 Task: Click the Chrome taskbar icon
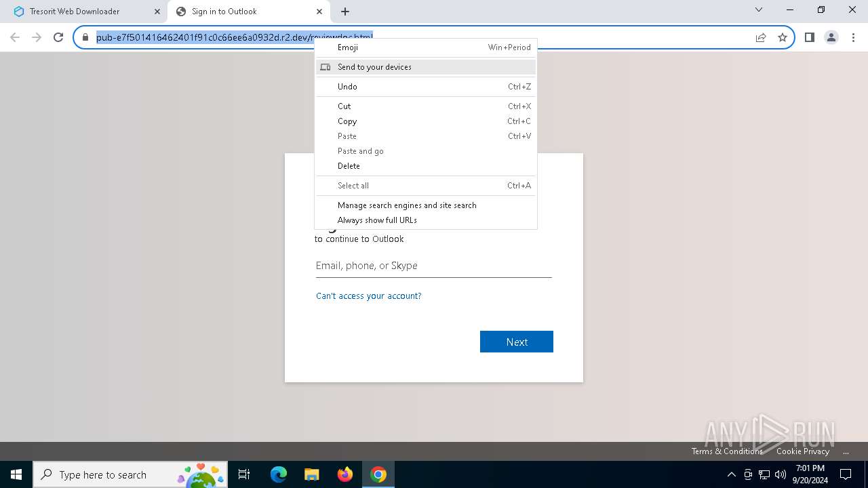coord(378,474)
